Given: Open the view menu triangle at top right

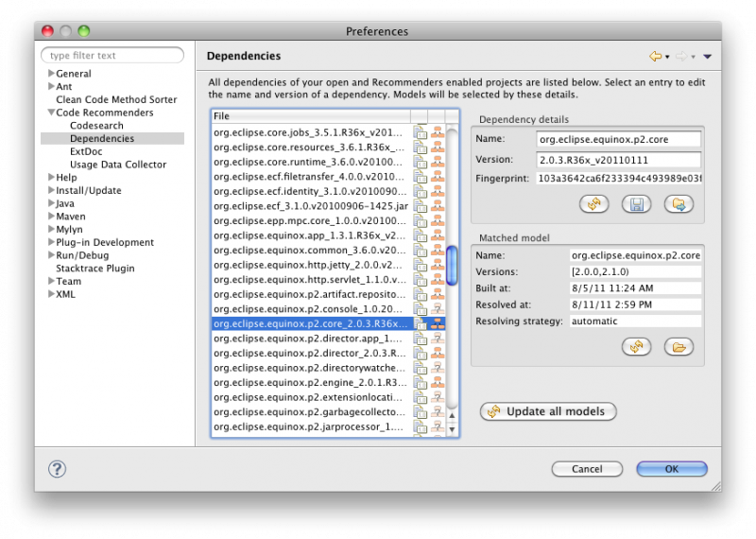Looking at the screenshot, I should tap(707, 57).
